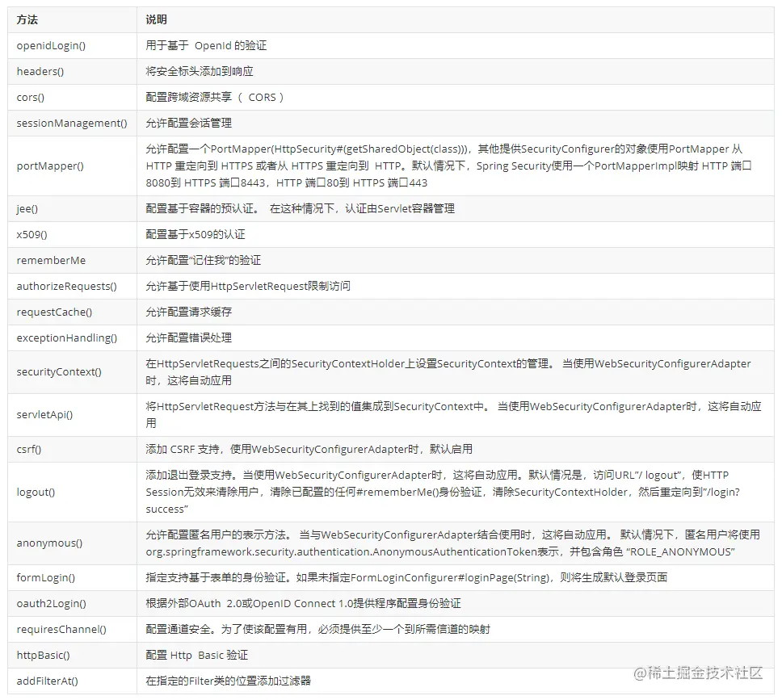Select description '配置跨域资源共享 ( CORS )'
Screen dimensions: 782x700
tap(214, 98)
